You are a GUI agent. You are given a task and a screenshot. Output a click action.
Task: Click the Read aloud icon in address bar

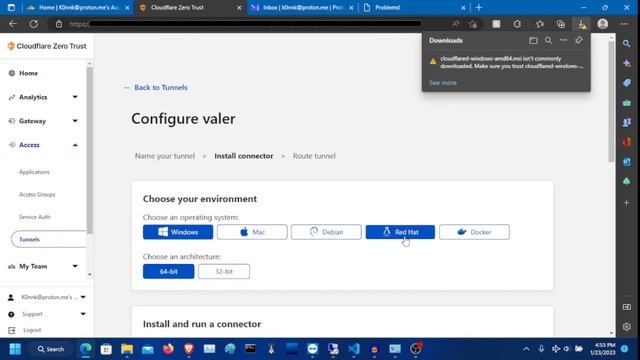[x=456, y=24]
